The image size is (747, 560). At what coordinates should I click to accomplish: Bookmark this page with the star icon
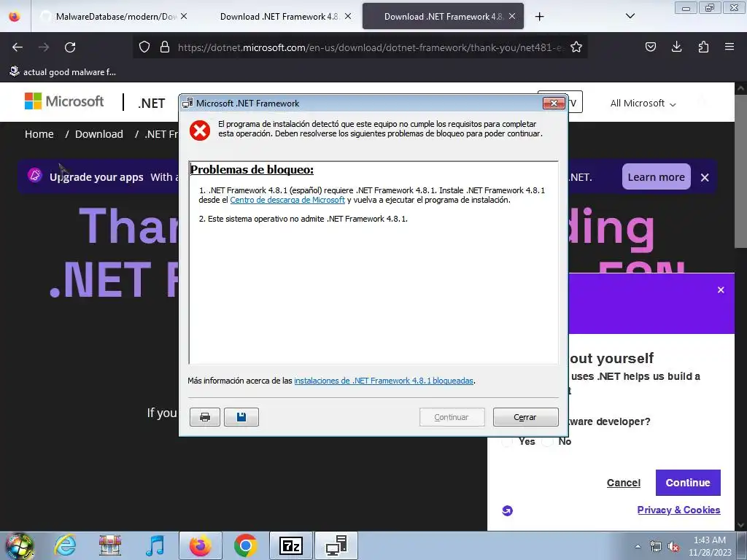pos(576,47)
